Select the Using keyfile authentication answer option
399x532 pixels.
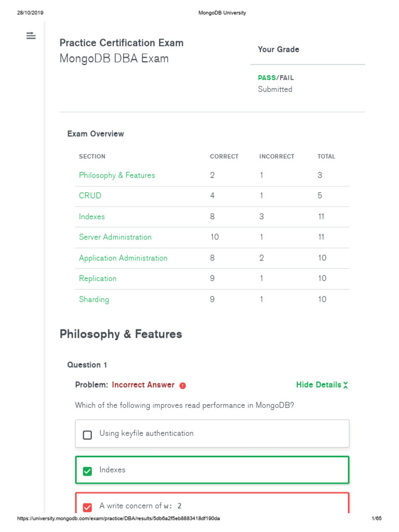[x=212, y=434]
